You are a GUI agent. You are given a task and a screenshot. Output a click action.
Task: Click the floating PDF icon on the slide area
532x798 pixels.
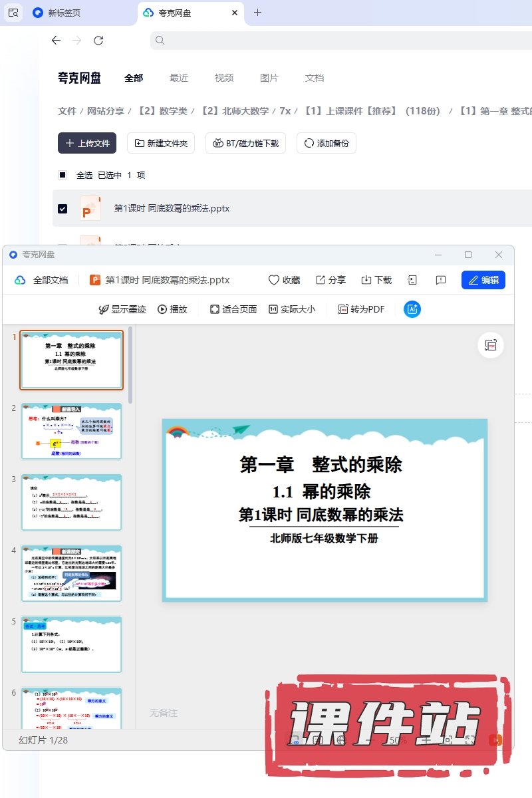(x=491, y=344)
